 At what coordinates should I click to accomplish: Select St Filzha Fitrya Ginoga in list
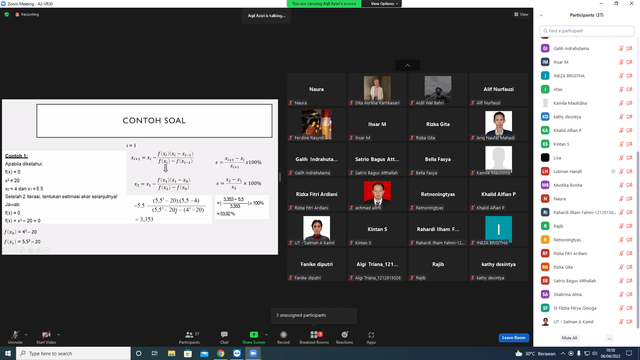tap(587, 308)
